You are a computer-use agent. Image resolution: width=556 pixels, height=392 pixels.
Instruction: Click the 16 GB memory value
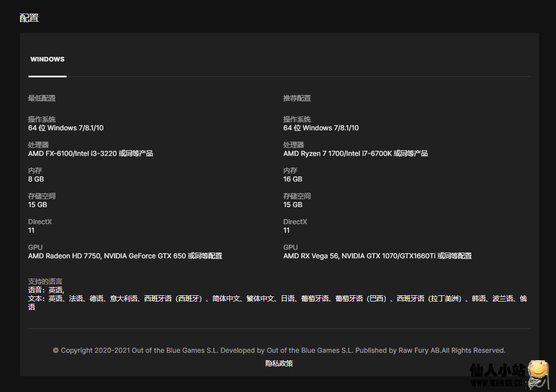293,179
